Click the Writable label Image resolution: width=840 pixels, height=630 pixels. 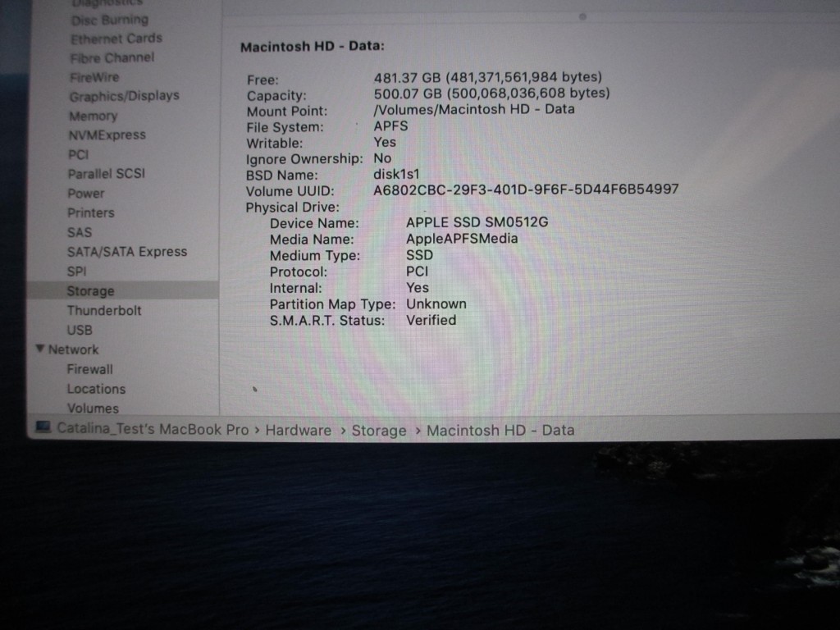click(274, 144)
